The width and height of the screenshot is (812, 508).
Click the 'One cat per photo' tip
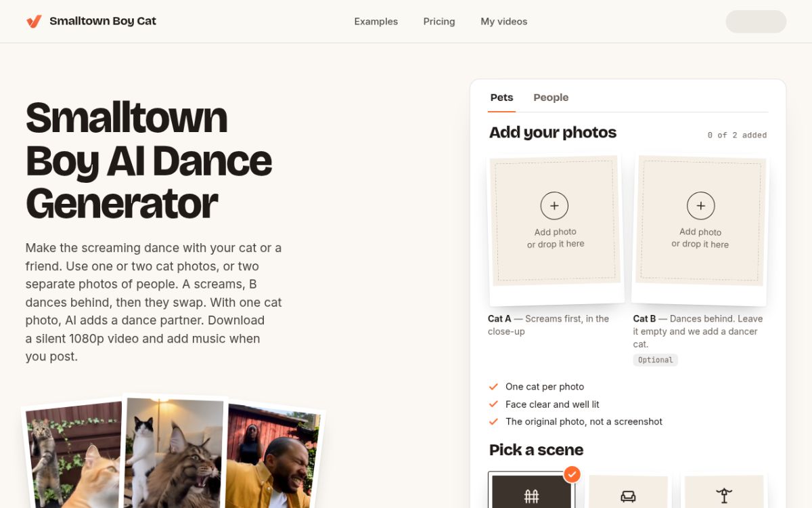[545, 387]
